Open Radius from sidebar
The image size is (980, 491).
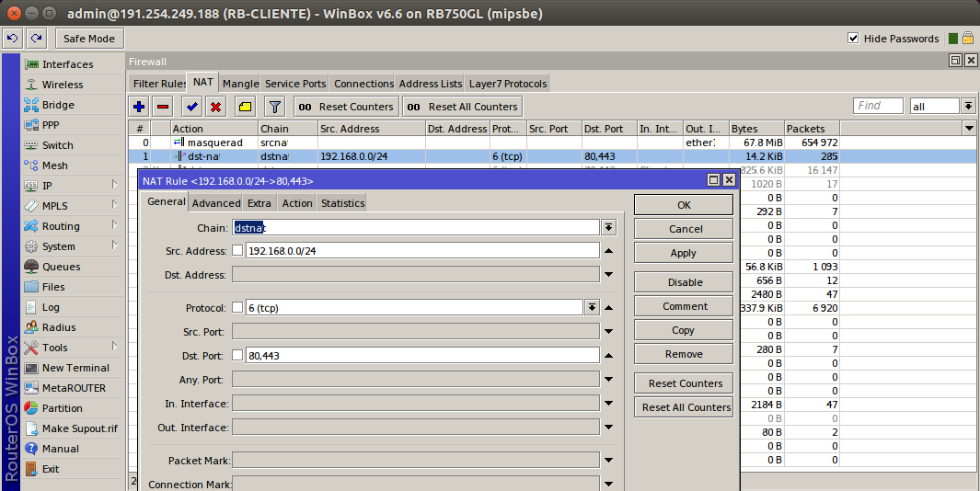[73, 327]
